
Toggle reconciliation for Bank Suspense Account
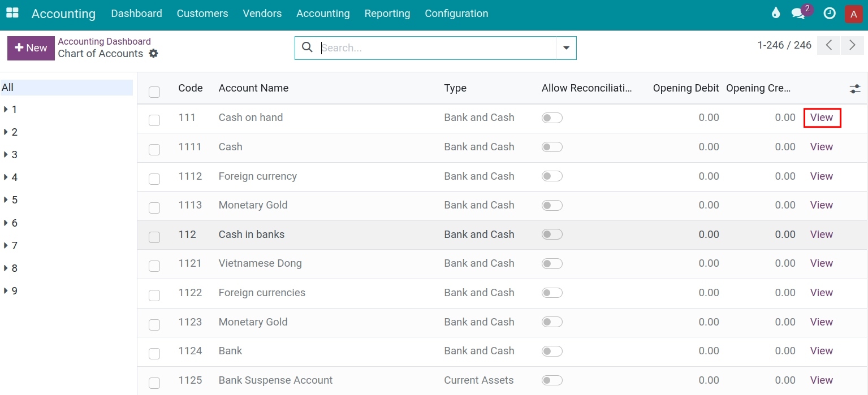click(552, 380)
